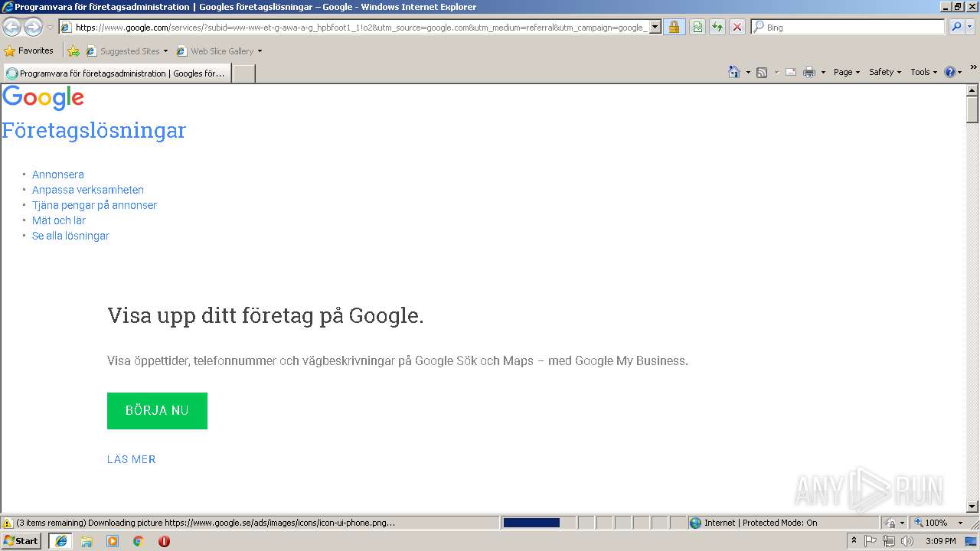980x551 pixels.
Task: Open the Se alla lösningar link
Action: pos(70,236)
